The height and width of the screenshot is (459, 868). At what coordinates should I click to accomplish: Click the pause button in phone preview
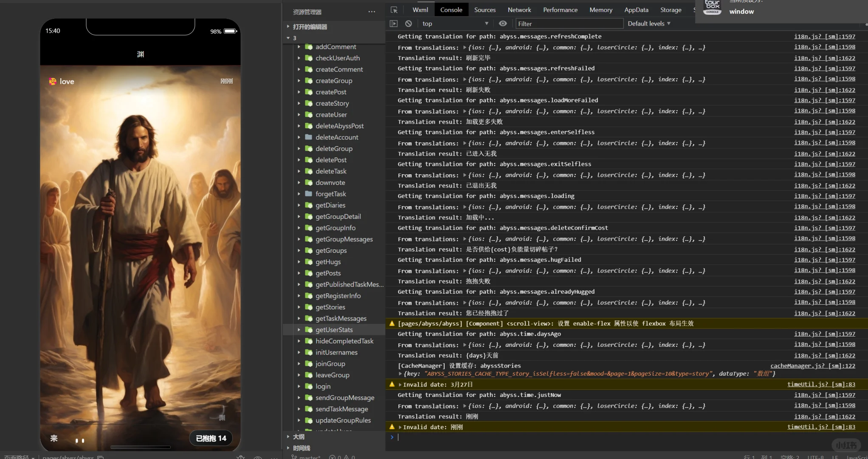click(80, 441)
